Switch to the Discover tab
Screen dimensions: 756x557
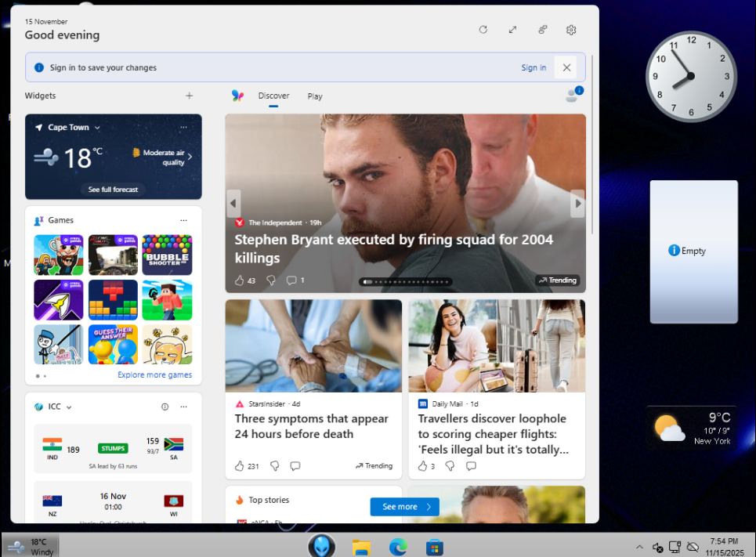click(x=273, y=96)
